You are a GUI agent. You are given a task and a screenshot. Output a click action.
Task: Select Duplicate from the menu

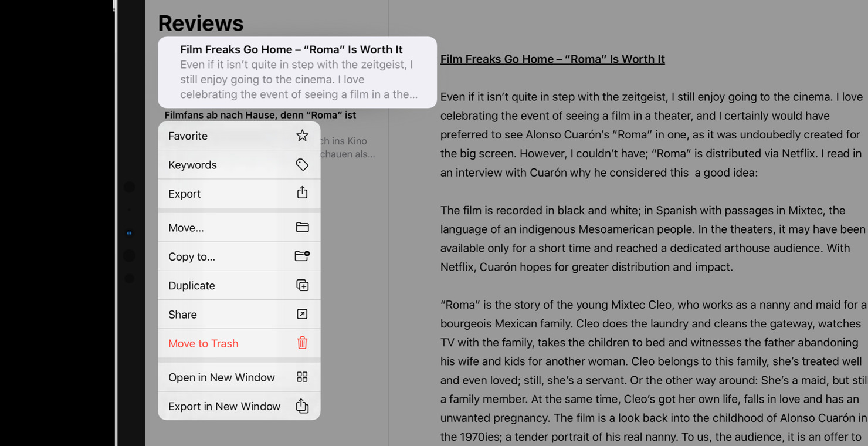coord(239,285)
